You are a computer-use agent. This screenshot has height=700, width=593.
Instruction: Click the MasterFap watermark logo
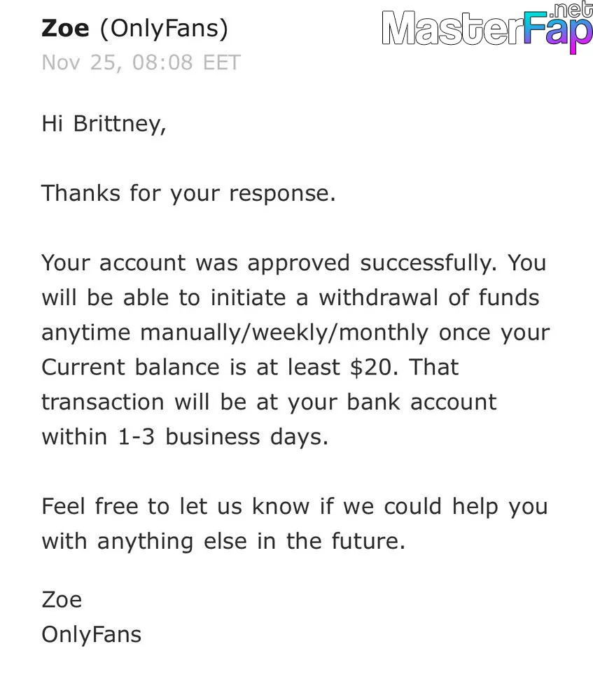tap(487, 29)
